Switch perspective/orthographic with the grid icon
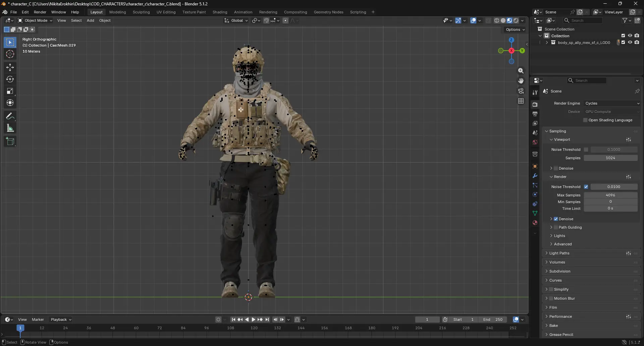Image resolution: width=644 pixels, height=346 pixels. pos(521,101)
